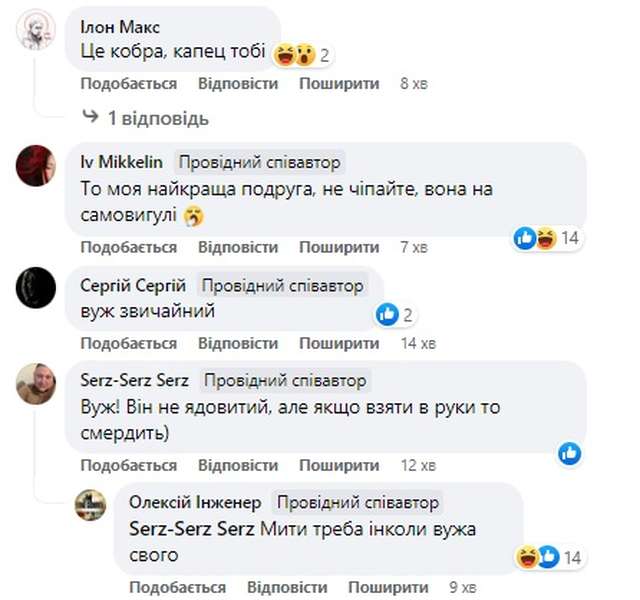View like reaction on Serz-Serz Serz's comment
This screenshot has height=600, width=640.
coord(570,453)
